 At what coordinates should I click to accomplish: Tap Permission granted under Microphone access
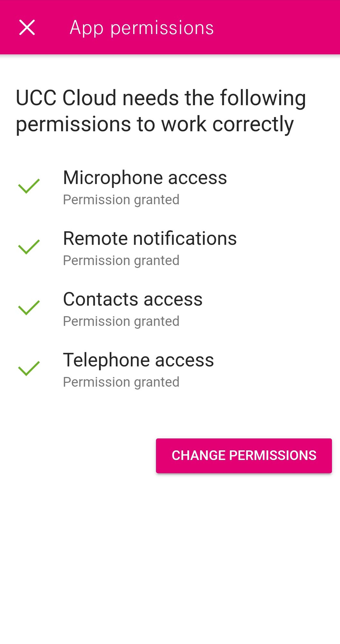(121, 200)
